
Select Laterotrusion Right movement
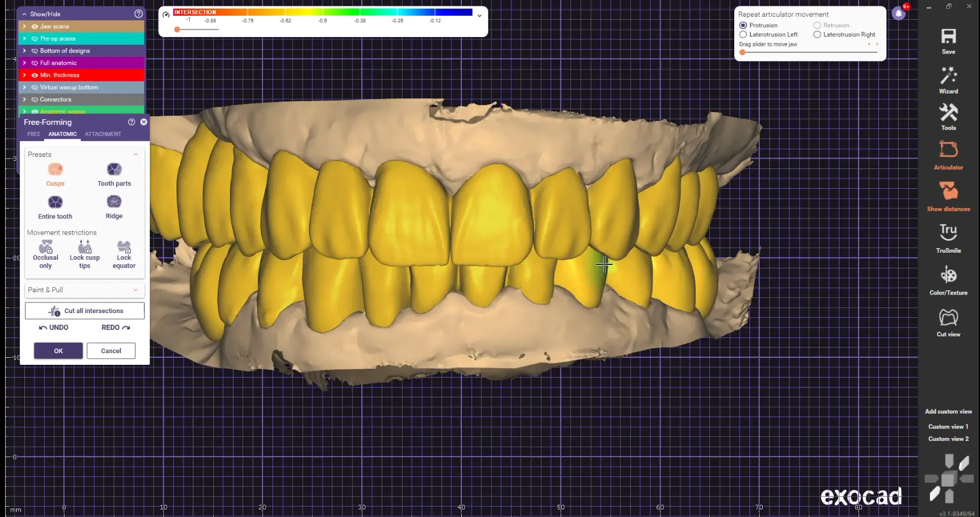click(817, 35)
